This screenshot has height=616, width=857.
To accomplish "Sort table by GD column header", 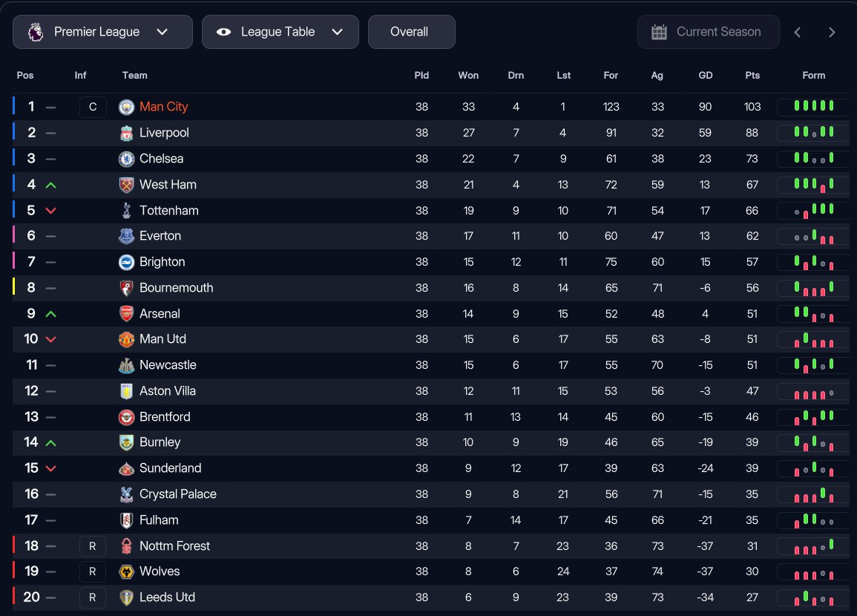I will 705,75.
